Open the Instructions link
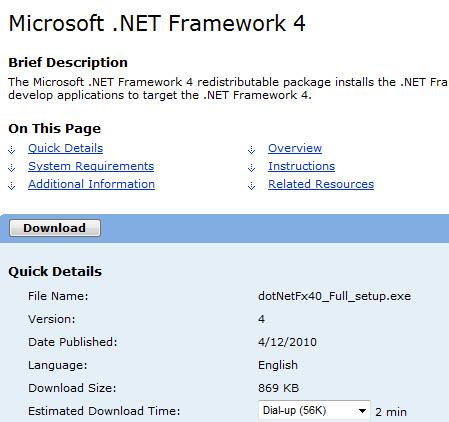 tap(302, 166)
